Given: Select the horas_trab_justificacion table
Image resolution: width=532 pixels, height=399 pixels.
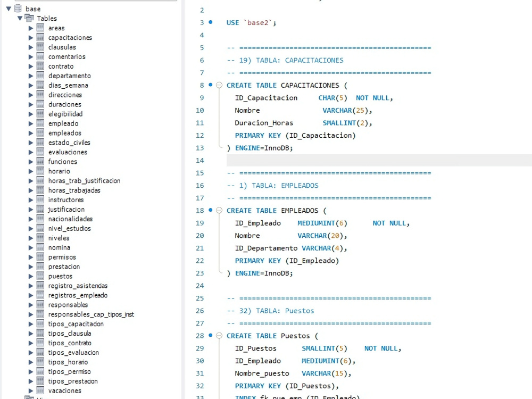Looking at the screenshot, I should (84, 181).
